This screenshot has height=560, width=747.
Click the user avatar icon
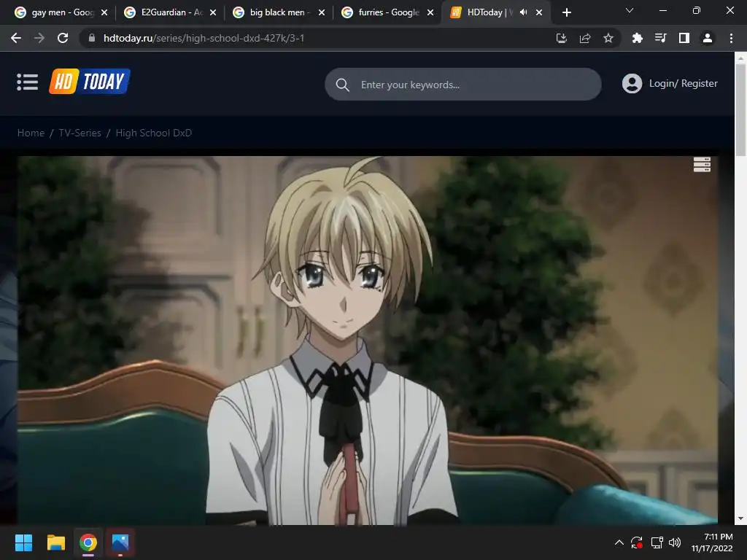click(x=632, y=83)
